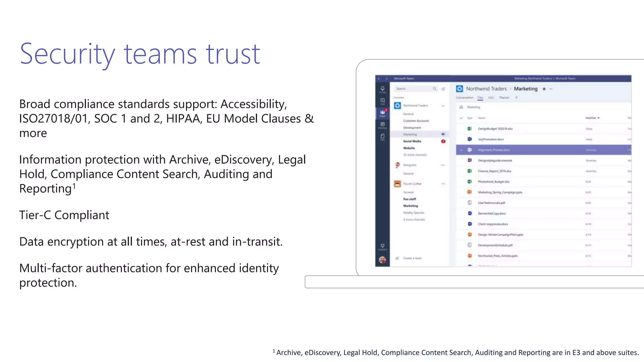Viewport: 644px width, 362px height.
Task: Select the Teams icon with red badge
Action: 382,113
